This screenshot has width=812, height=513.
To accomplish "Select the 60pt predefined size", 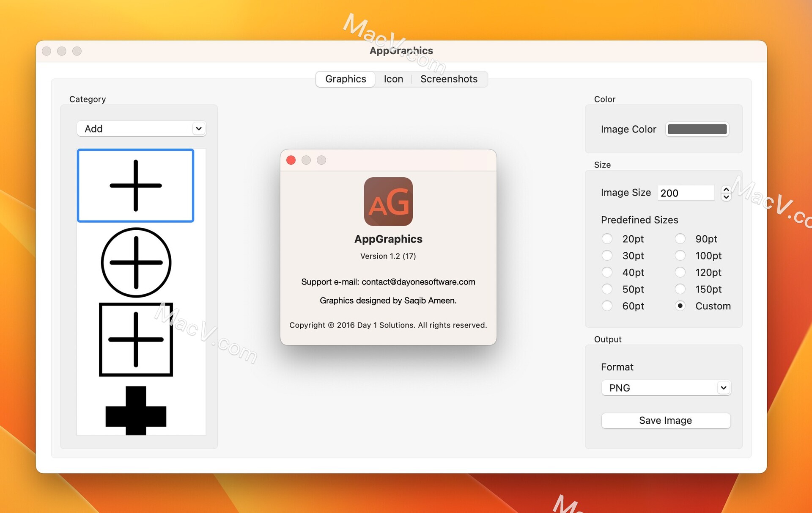I will (x=607, y=306).
